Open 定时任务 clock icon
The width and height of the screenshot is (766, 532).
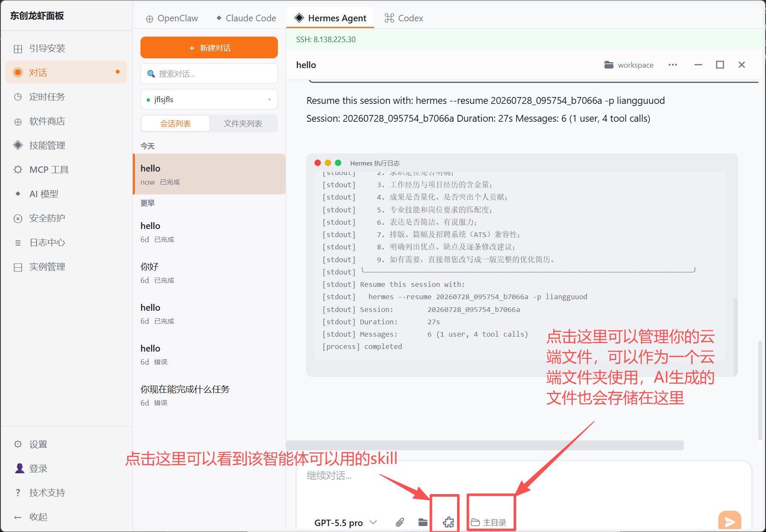point(18,97)
